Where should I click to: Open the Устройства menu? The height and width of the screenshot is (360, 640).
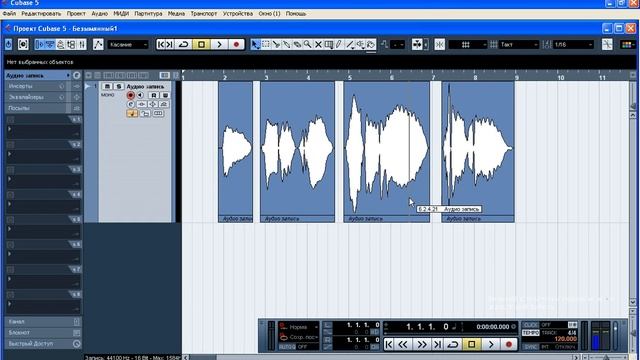coord(238,13)
